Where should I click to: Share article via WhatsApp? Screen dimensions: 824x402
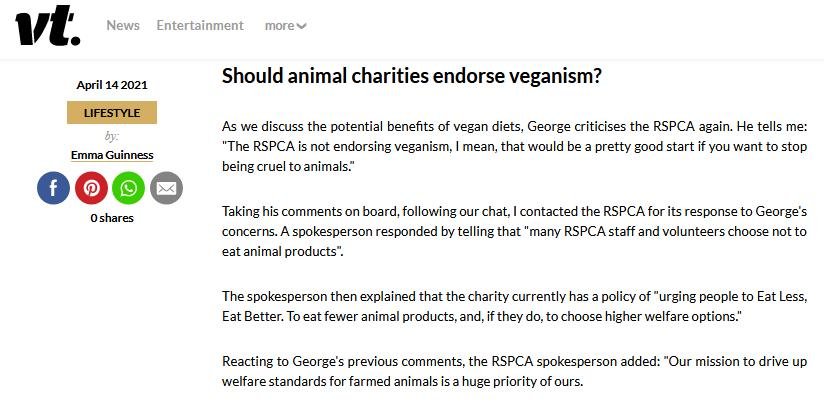[x=128, y=188]
